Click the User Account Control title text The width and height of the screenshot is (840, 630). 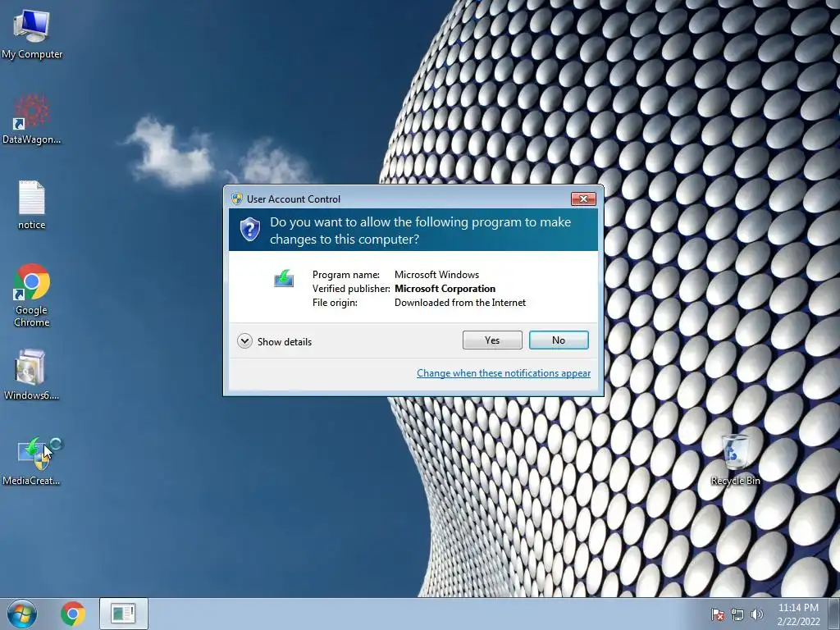(294, 199)
